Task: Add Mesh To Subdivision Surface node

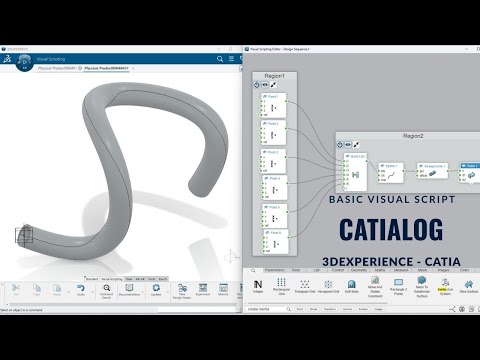Action: click(422, 280)
